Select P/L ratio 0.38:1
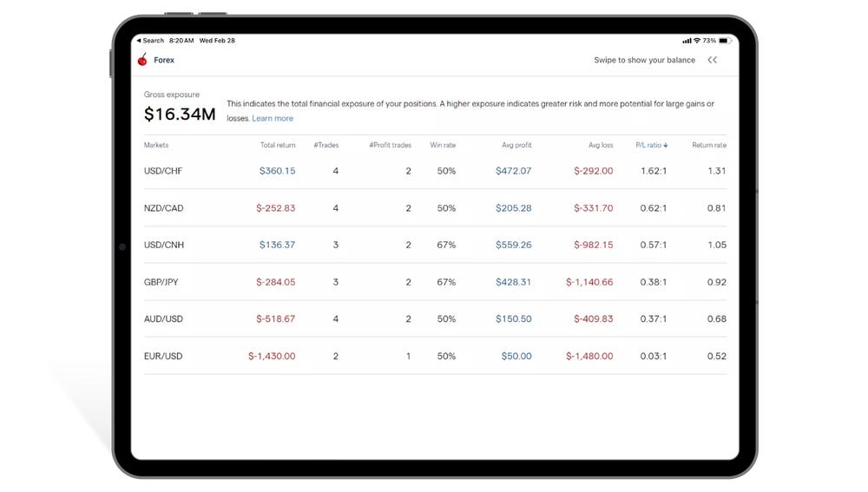The width and height of the screenshot is (868, 492). [x=654, y=282]
